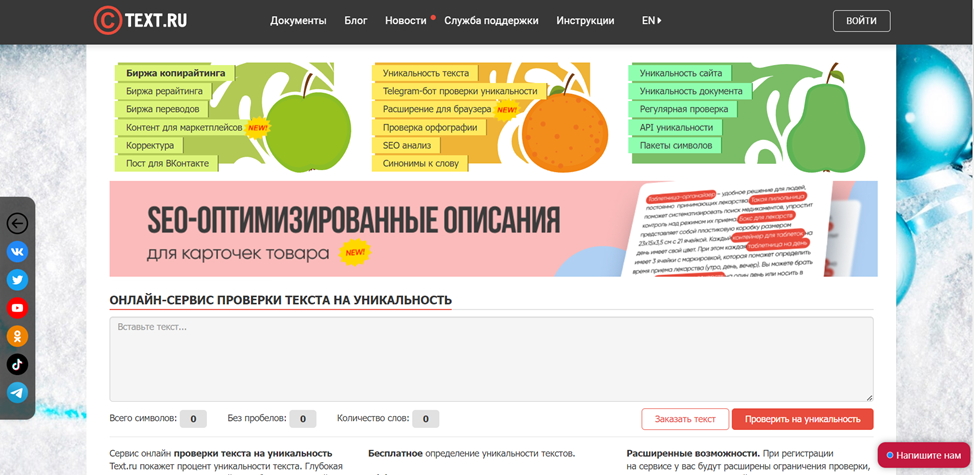
Task: Open the TikTok social link
Action: 17,364
